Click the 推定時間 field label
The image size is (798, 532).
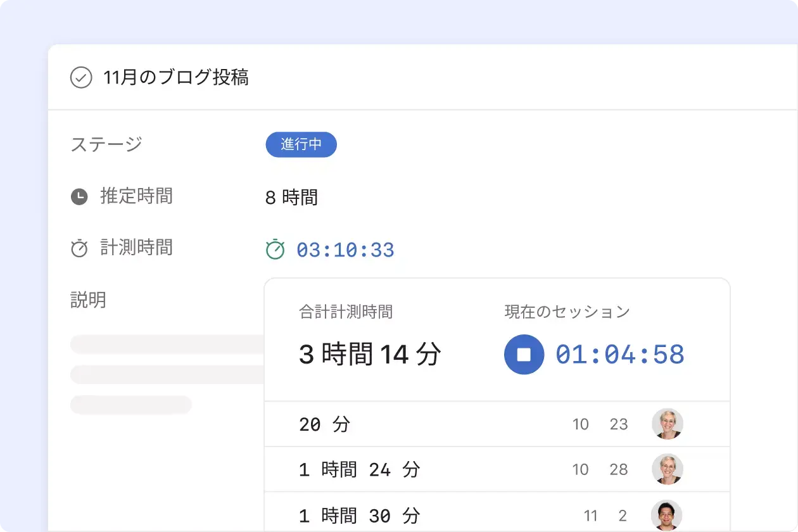[x=136, y=196]
